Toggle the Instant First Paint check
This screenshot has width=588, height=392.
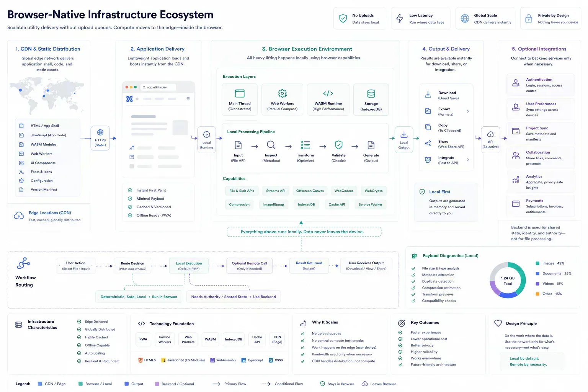pos(130,190)
